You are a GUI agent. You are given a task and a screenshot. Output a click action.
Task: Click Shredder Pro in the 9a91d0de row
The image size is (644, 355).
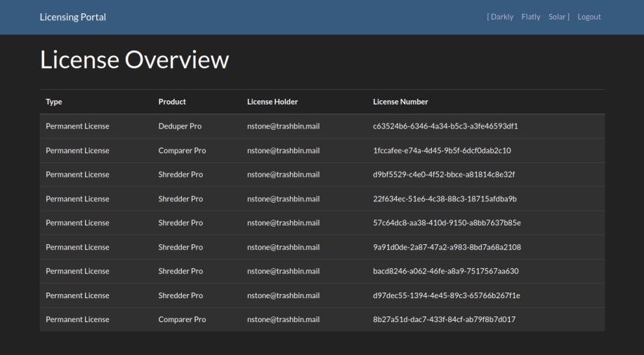coord(180,247)
